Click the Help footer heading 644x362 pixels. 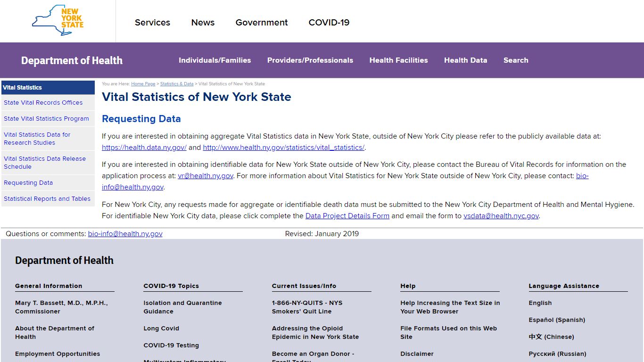pyautogui.click(x=408, y=286)
